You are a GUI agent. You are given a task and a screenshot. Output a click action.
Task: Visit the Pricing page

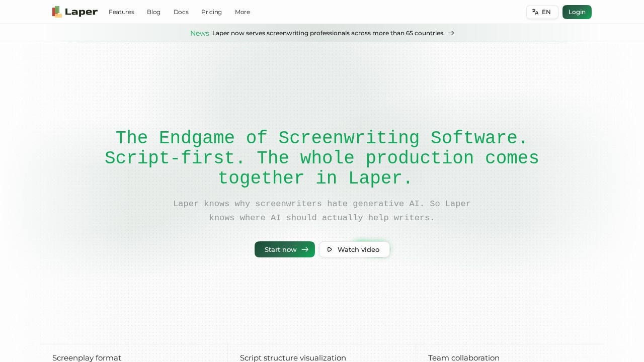click(211, 12)
